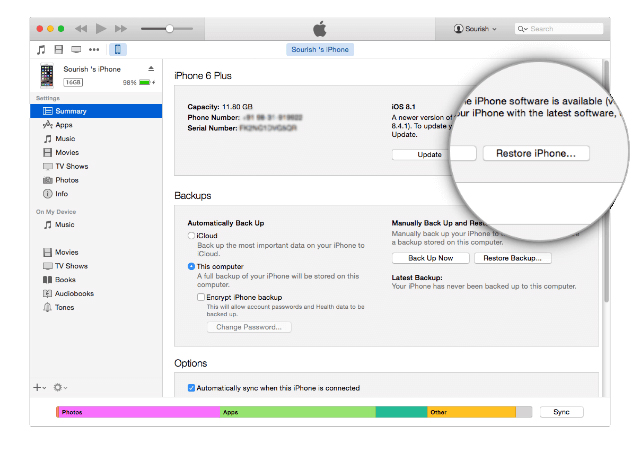This screenshot has height=469, width=640.
Task: Select Audiobooks under On My Device
Action: click(x=96, y=293)
